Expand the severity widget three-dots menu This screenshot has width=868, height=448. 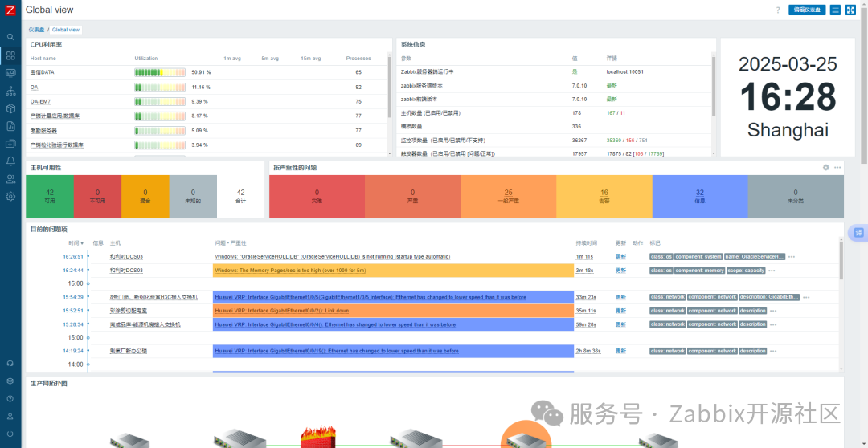tap(837, 167)
